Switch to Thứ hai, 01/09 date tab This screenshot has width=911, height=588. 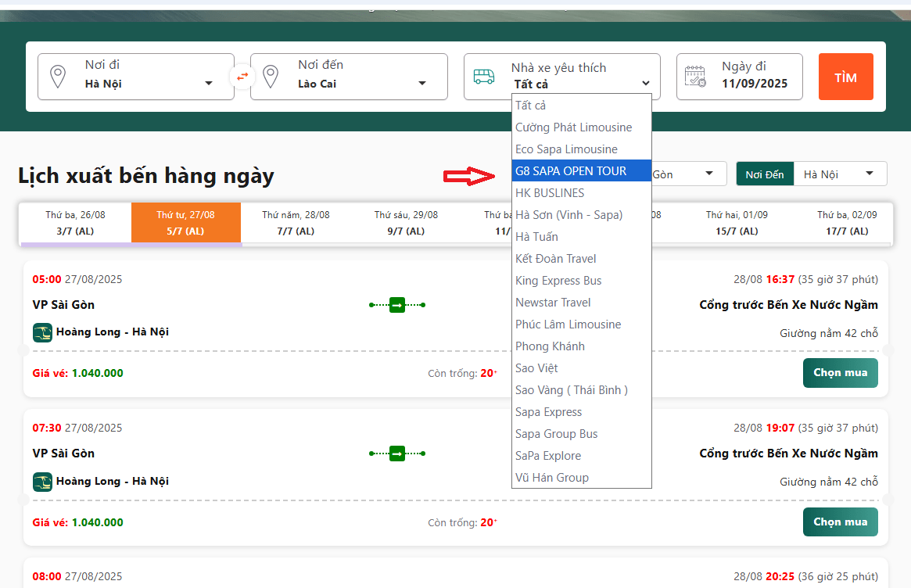coord(737,223)
